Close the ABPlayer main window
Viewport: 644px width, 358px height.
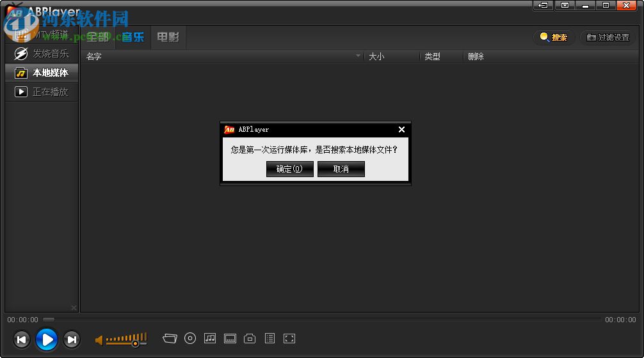[x=627, y=5]
